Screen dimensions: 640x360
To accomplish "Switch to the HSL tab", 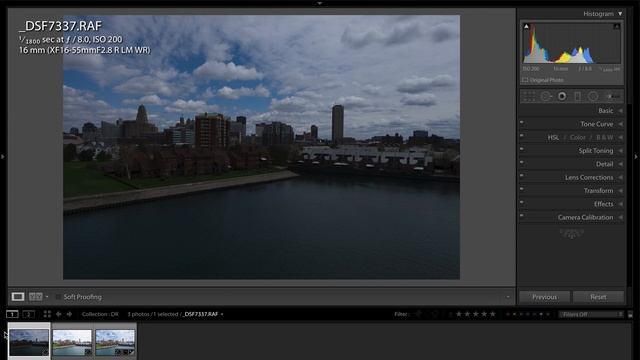I will (x=553, y=138).
